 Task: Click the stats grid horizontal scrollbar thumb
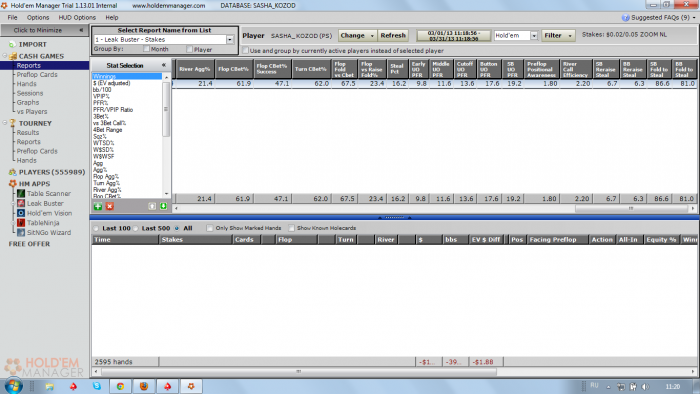click(631, 208)
